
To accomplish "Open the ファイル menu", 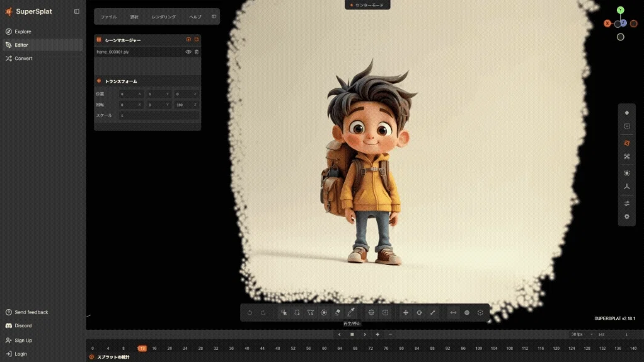I will [109, 17].
